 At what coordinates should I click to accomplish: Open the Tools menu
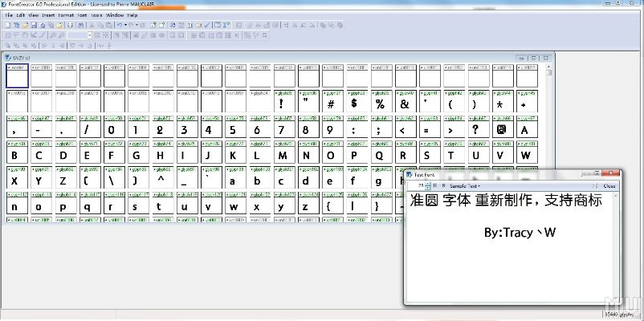(96, 14)
